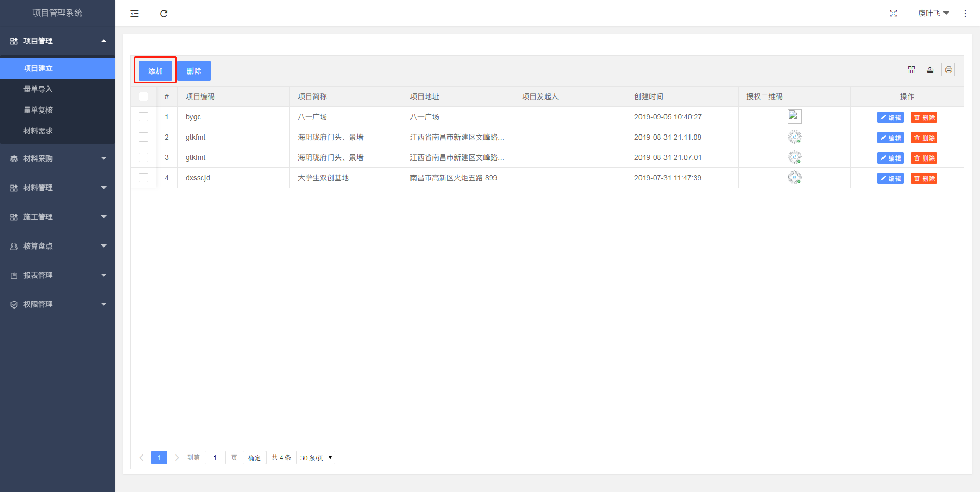This screenshot has width=980, height=492.
Task: Click 删除 for row 2 gtkfmt
Action: pos(924,138)
